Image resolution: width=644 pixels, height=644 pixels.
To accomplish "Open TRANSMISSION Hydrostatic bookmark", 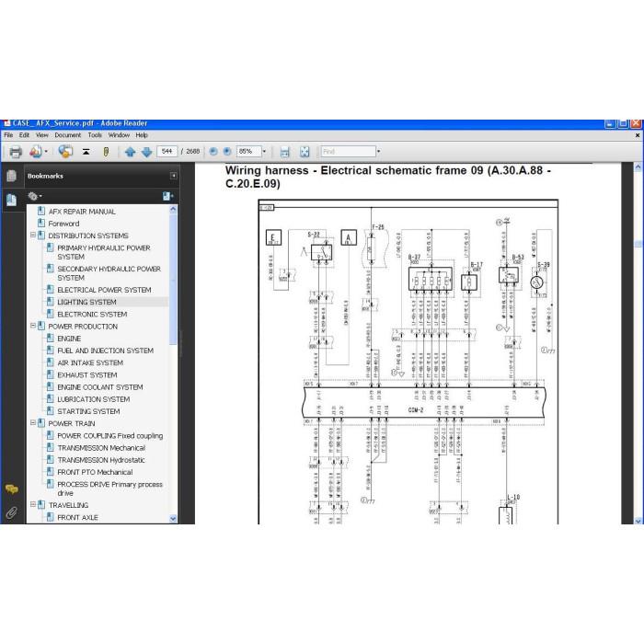I will (101, 460).
